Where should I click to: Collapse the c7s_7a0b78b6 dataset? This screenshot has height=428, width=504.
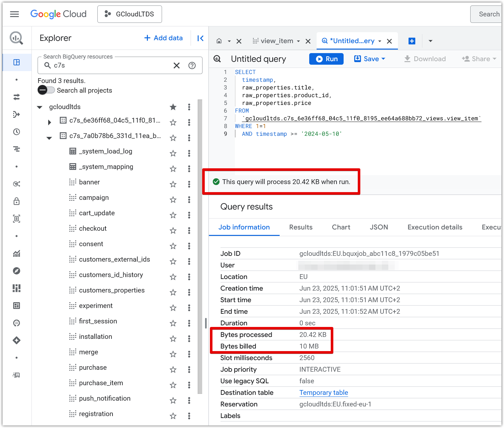click(49, 138)
